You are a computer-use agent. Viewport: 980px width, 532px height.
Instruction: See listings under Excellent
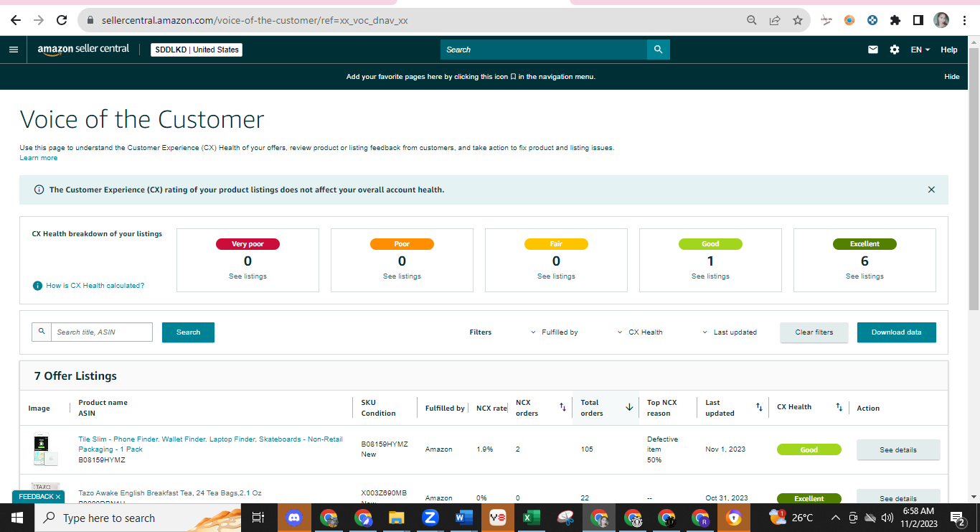[x=864, y=276]
